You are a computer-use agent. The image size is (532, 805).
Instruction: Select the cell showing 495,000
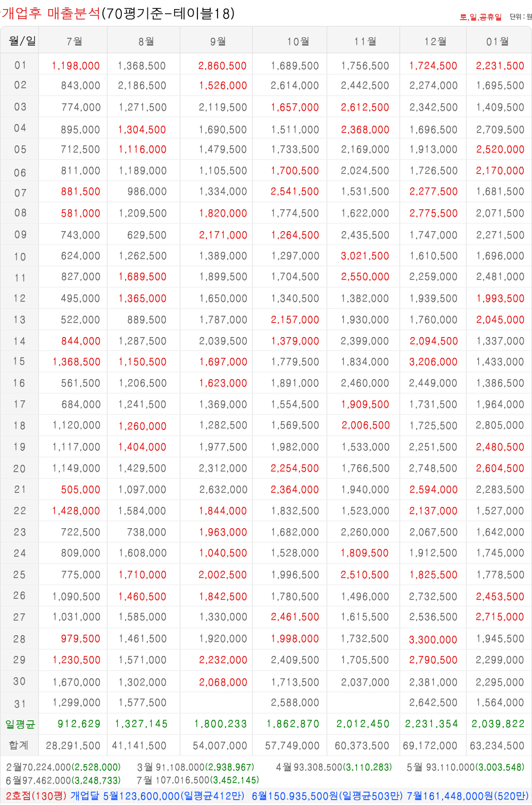tap(80, 299)
